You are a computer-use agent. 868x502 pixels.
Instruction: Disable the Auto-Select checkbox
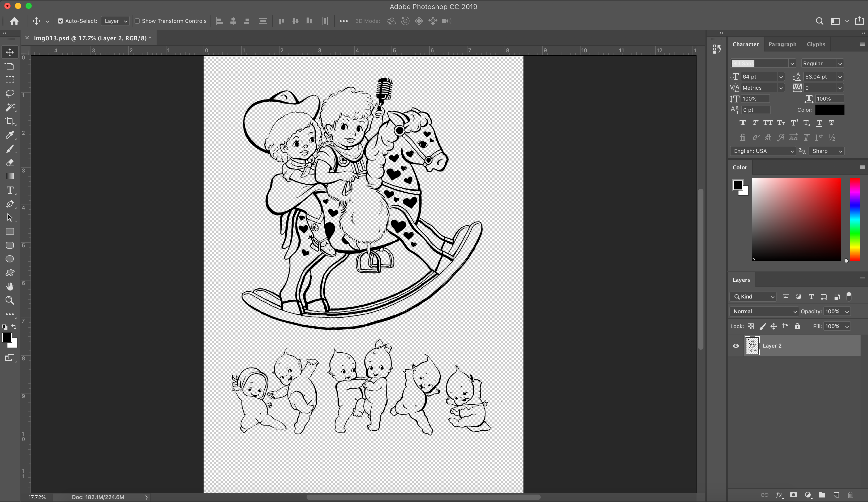61,21
